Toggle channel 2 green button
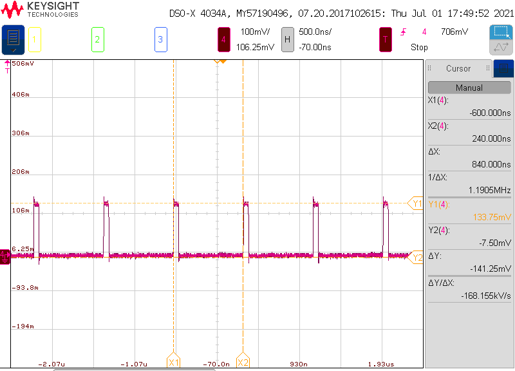The height and width of the screenshot is (371, 515). point(98,40)
